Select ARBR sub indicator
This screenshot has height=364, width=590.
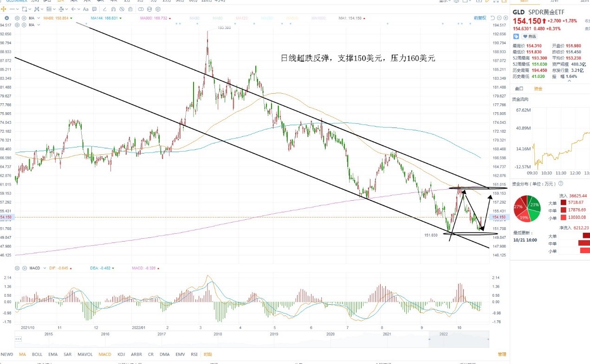(x=136, y=354)
